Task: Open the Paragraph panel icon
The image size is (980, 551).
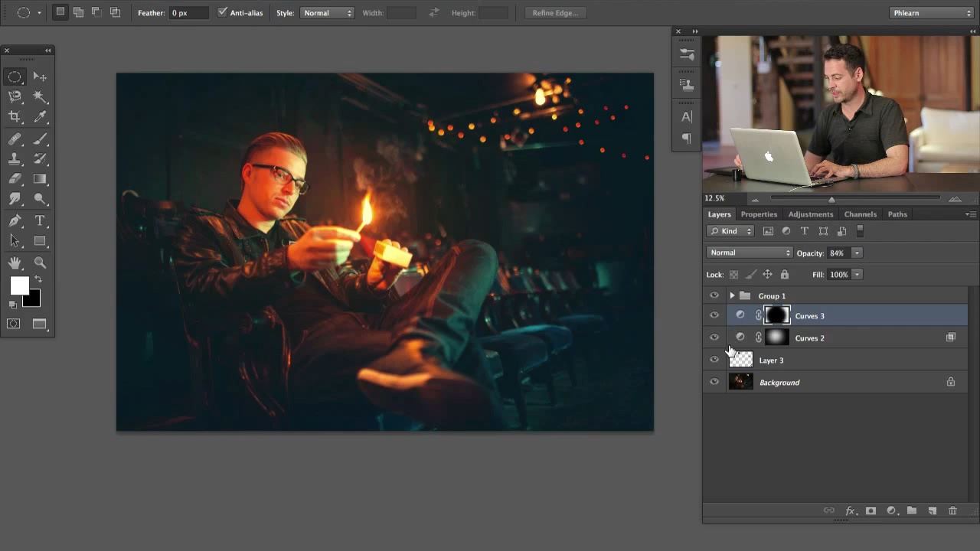Action: point(687,139)
